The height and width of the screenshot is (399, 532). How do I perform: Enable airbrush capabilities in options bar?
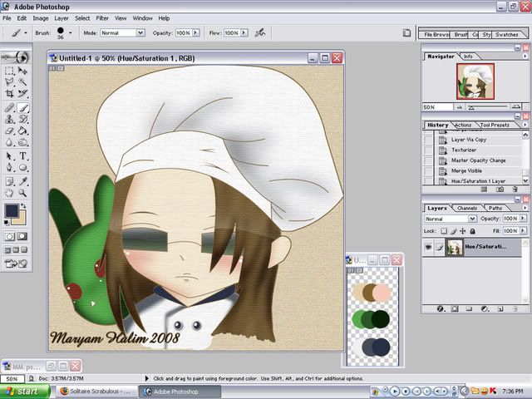(260, 33)
